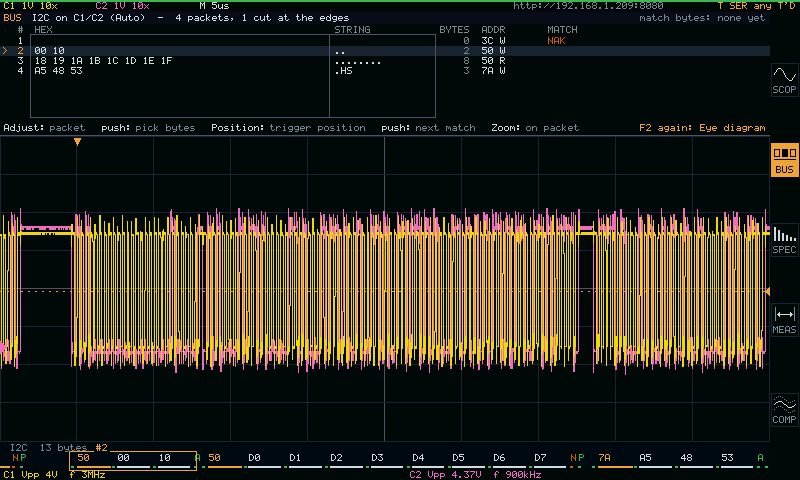The width and height of the screenshot is (800, 480).
Task: Open the SPEC spectrum mode icon
Action: [x=784, y=240]
